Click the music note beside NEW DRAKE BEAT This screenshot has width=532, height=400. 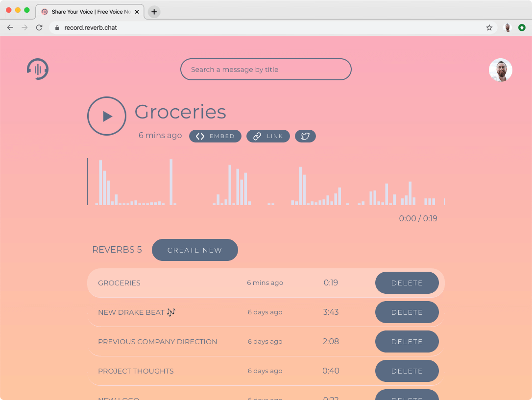point(170,311)
